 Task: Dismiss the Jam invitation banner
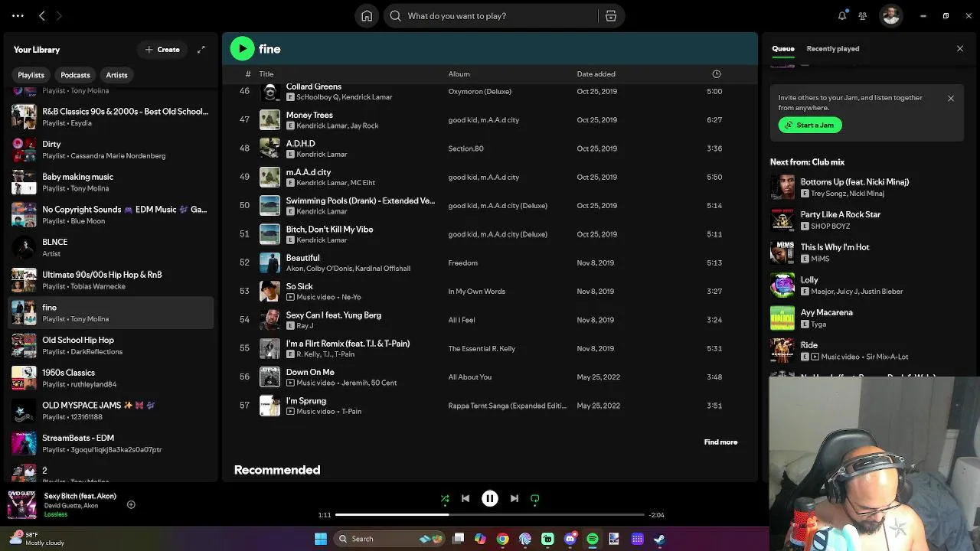point(951,98)
